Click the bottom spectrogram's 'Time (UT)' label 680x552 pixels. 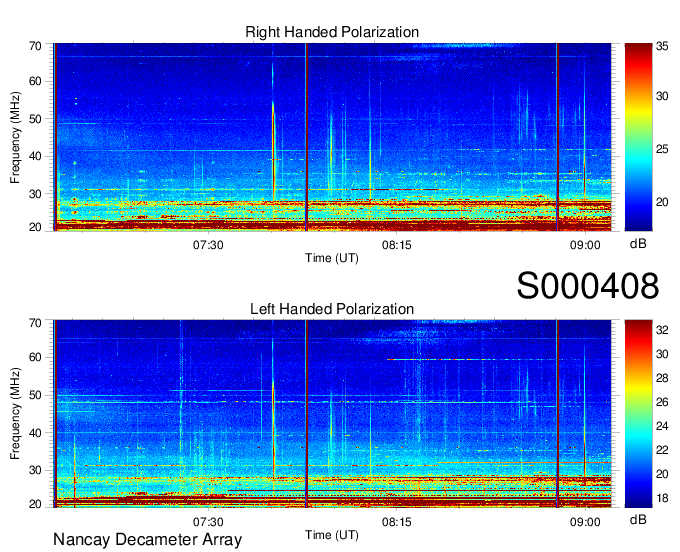tap(332, 535)
